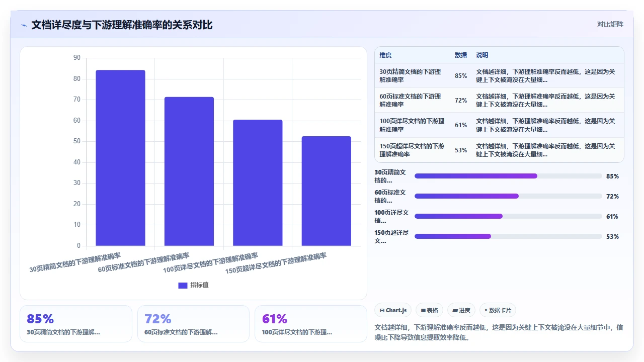Click the icon in the 表格 tag
This screenshot has width=644, height=362.
pyautogui.click(x=423, y=311)
